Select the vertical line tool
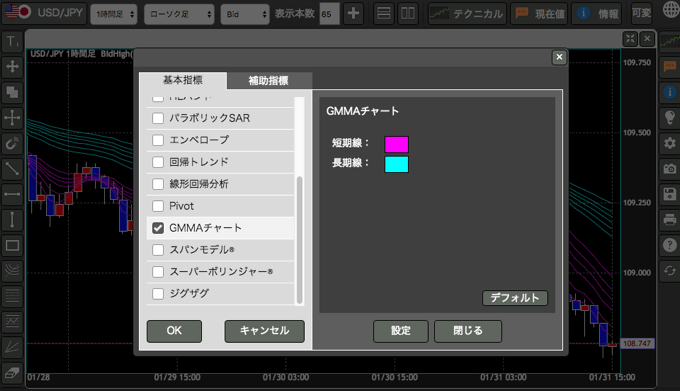 (12, 220)
